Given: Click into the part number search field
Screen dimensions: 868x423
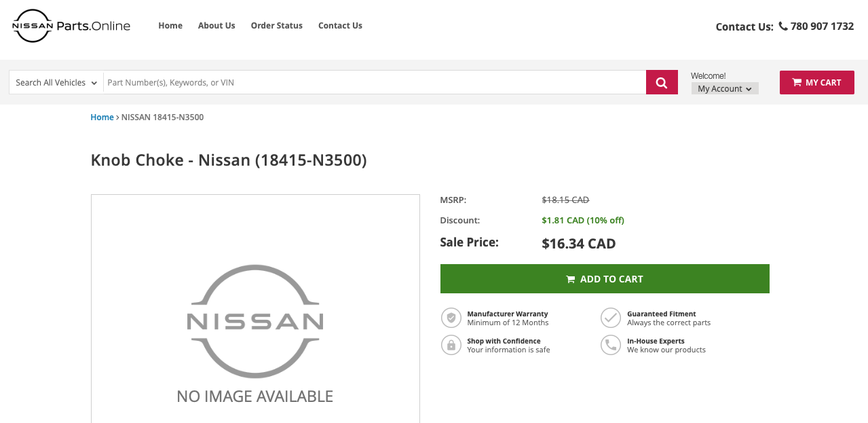Looking at the screenshot, I should coord(375,82).
